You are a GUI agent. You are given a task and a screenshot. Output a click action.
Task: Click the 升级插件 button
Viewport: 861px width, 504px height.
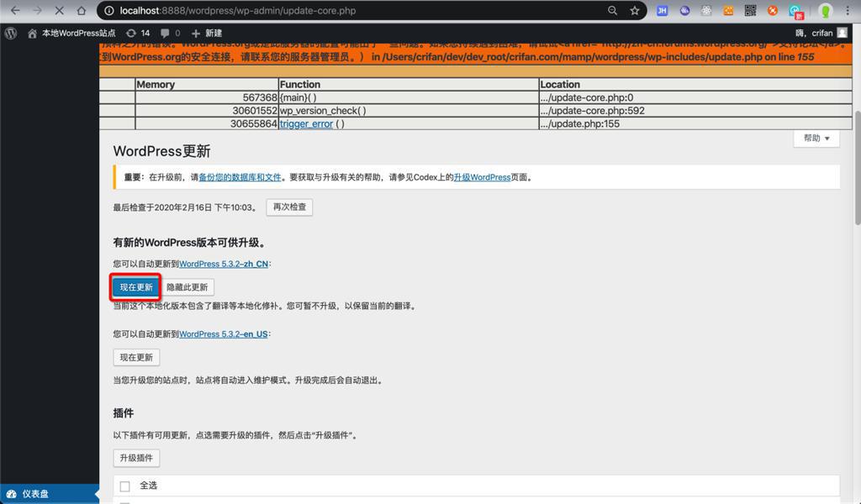(136, 458)
